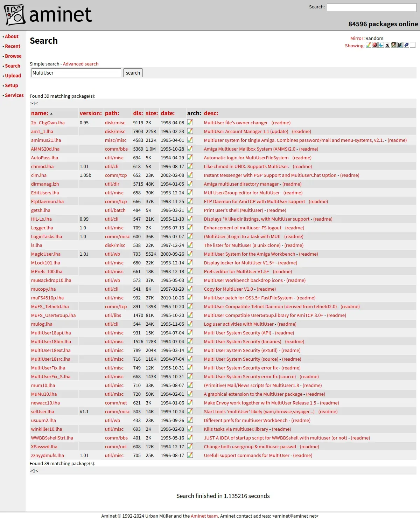Click the 1.0M size value

[151, 149]
